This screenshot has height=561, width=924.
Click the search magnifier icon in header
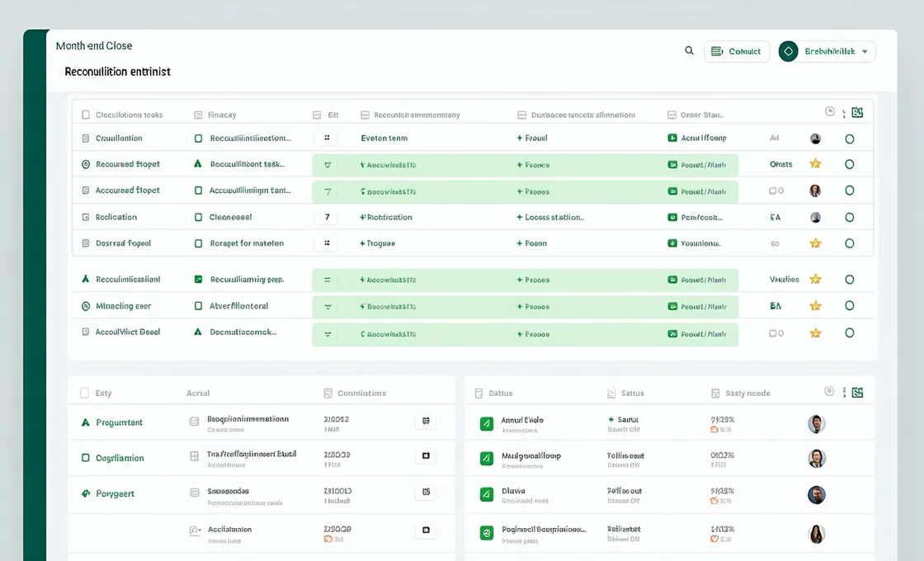click(689, 50)
